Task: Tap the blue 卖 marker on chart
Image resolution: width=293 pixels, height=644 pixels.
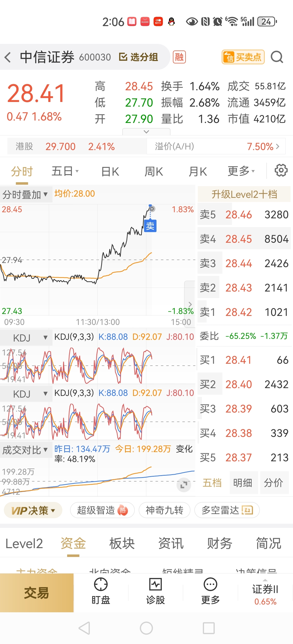Action: pos(150,226)
